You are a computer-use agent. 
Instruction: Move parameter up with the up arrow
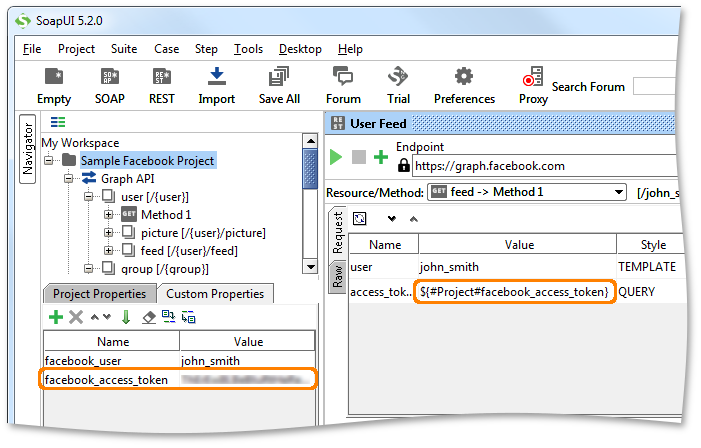pyautogui.click(x=414, y=219)
